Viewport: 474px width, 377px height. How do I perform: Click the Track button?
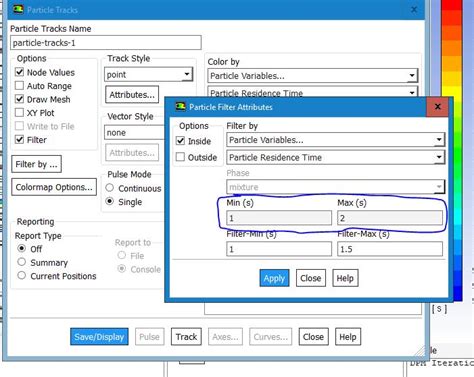click(x=186, y=337)
